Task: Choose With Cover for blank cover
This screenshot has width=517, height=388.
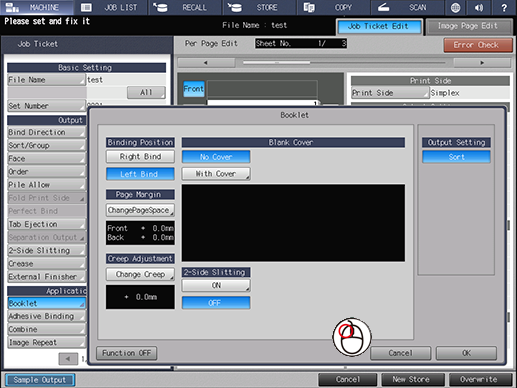Action: [216, 174]
